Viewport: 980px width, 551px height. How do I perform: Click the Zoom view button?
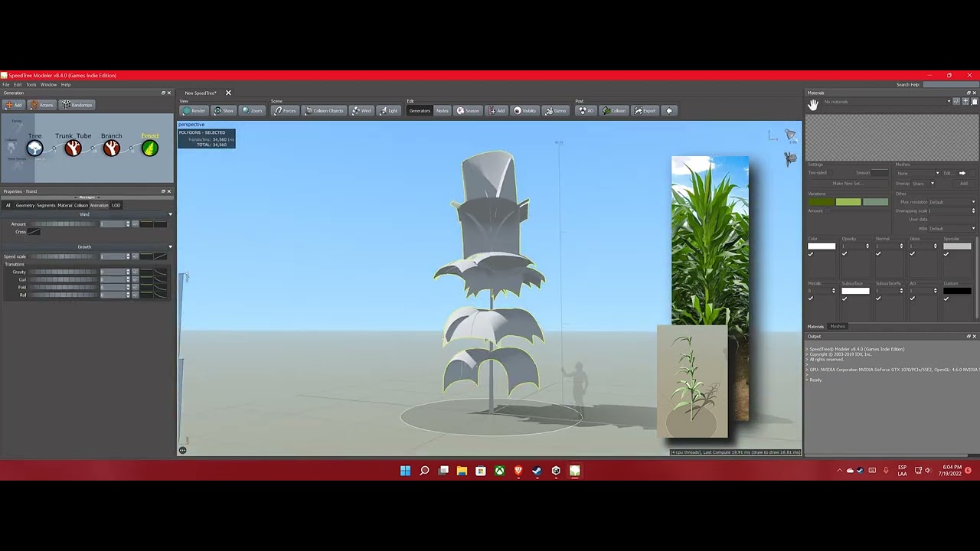coord(253,111)
